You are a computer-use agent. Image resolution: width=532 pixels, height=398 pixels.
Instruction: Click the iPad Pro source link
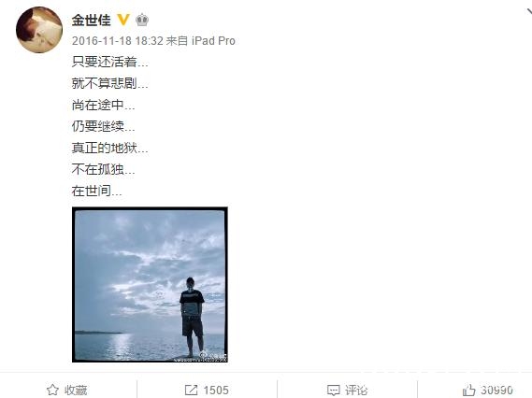tap(213, 41)
